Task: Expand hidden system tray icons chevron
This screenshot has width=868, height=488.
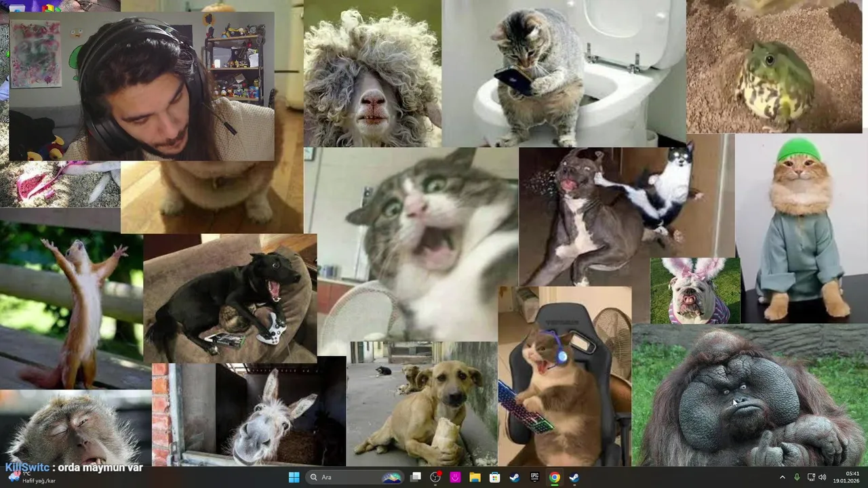Action: pyautogui.click(x=782, y=477)
